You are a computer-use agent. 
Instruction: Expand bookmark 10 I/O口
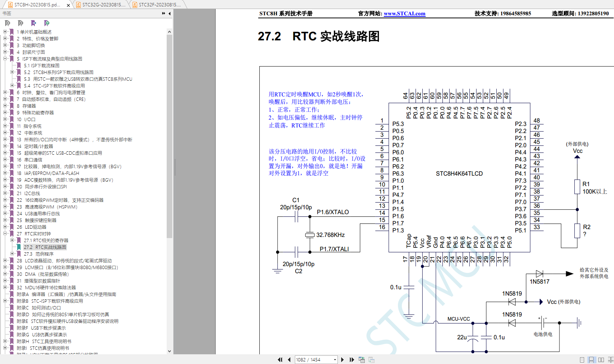click(5, 119)
